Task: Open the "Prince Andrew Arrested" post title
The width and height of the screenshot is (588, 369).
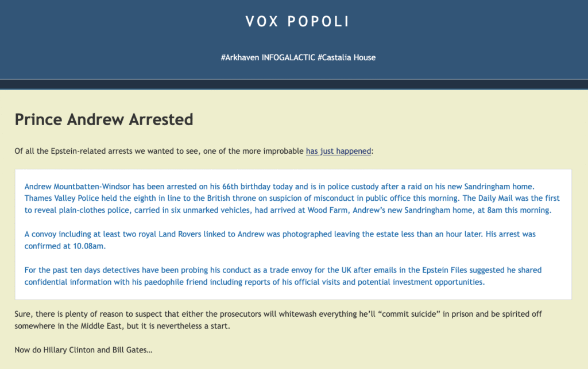Action: click(103, 119)
